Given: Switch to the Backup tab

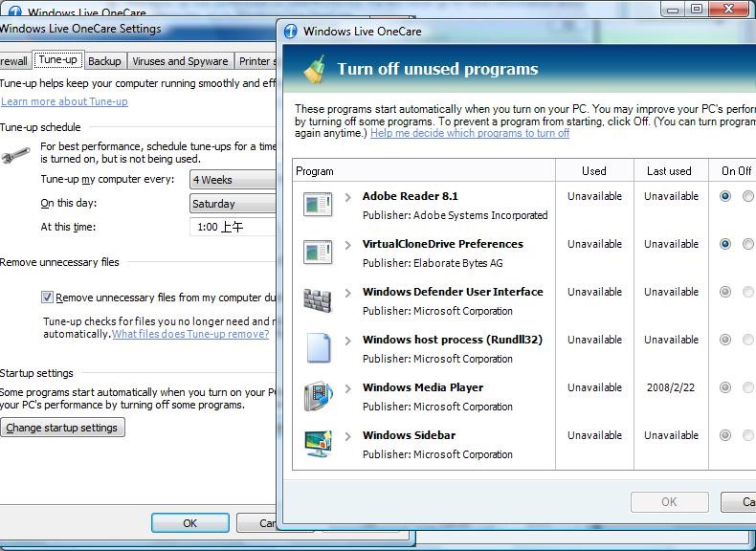Looking at the screenshot, I should pos(104,61).
